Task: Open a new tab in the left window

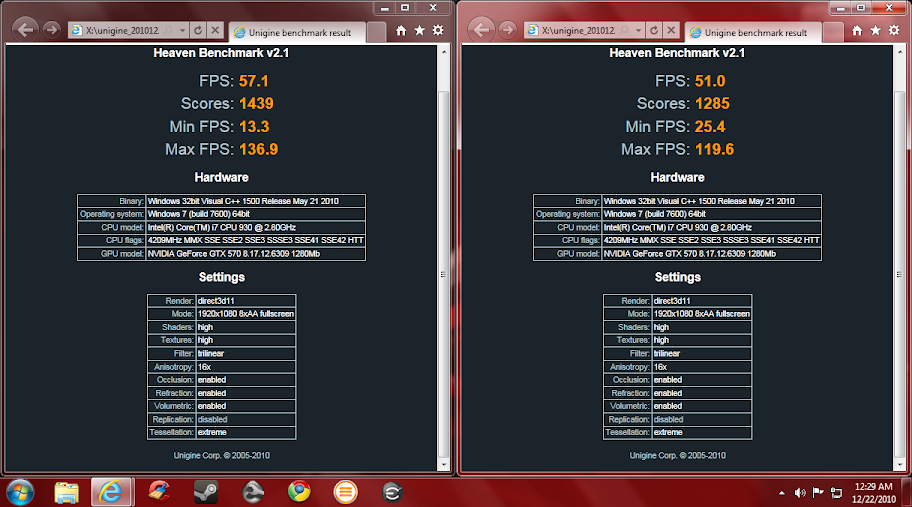Action: [x=376, y=33]
